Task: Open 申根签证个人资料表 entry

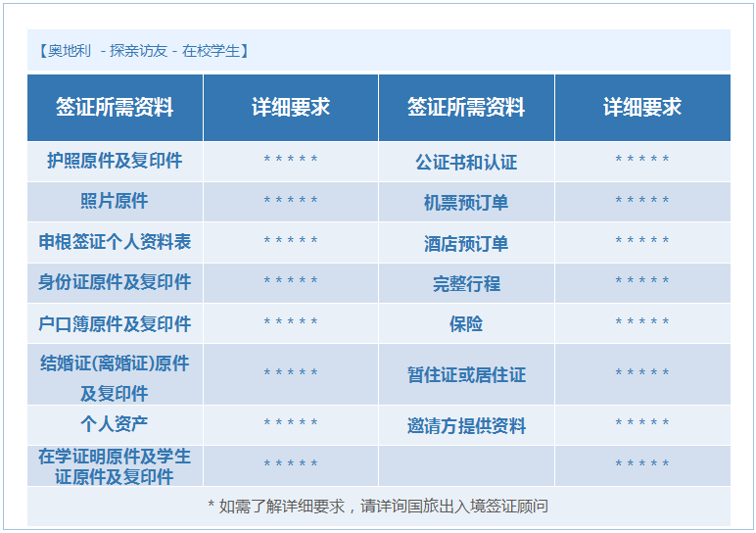Action: pos(115,241)
